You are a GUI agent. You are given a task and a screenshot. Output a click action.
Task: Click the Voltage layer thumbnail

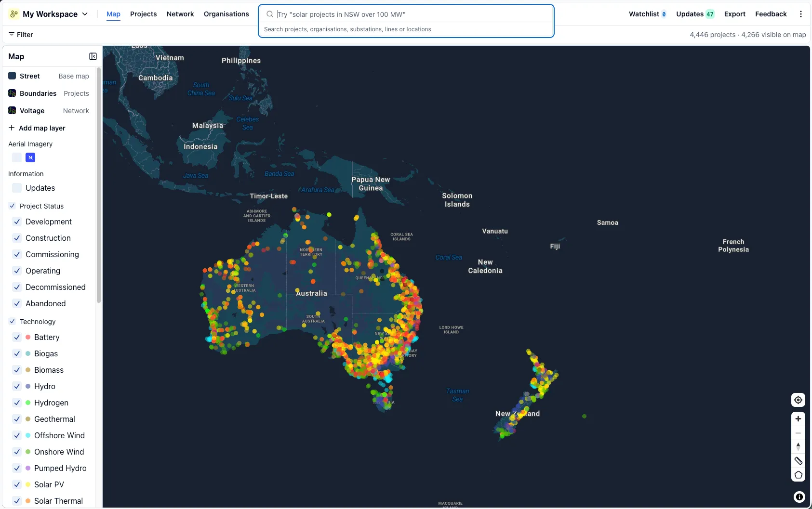point(12,111)
